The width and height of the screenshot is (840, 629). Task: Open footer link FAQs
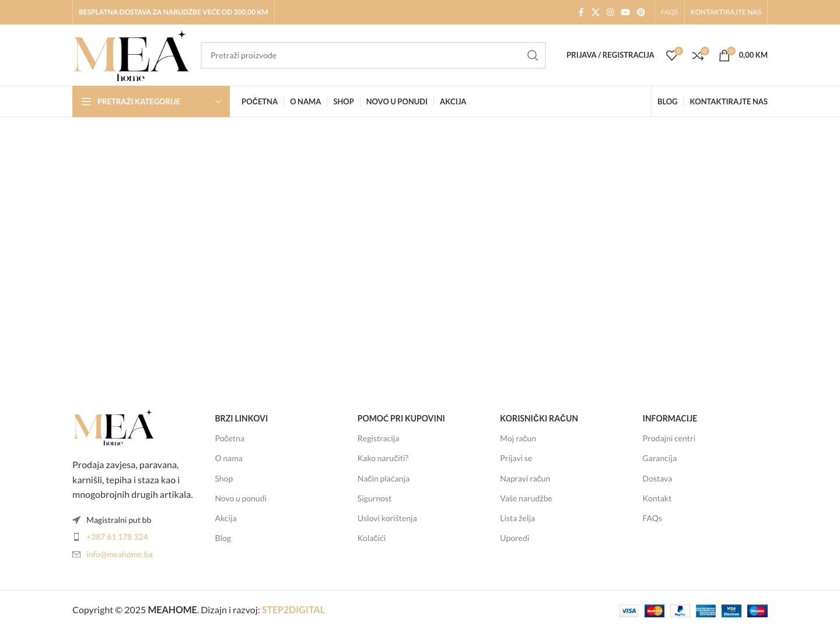(x=652, y=518)
